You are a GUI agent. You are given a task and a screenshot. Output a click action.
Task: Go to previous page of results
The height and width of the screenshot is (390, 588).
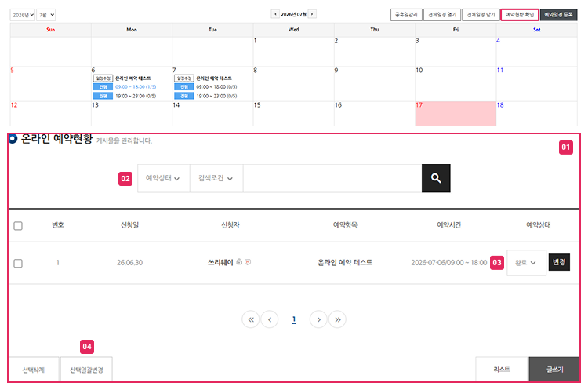tap(270, 319)
